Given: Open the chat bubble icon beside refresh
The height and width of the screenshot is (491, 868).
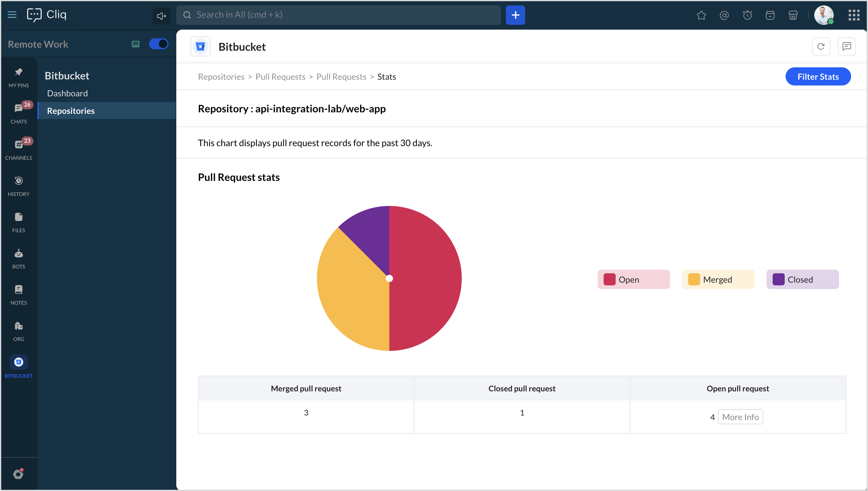Looking at the screenshot, I should 847,47.
